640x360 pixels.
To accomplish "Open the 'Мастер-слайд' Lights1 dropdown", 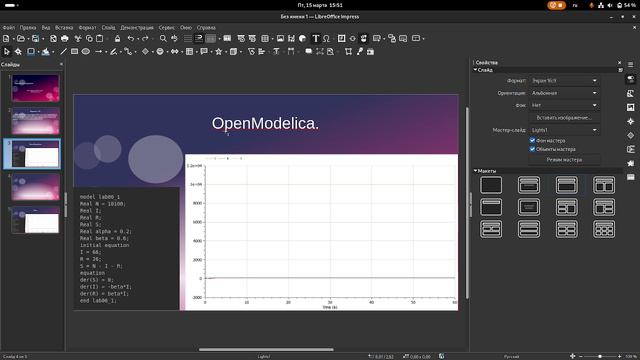I will point(564,130).
